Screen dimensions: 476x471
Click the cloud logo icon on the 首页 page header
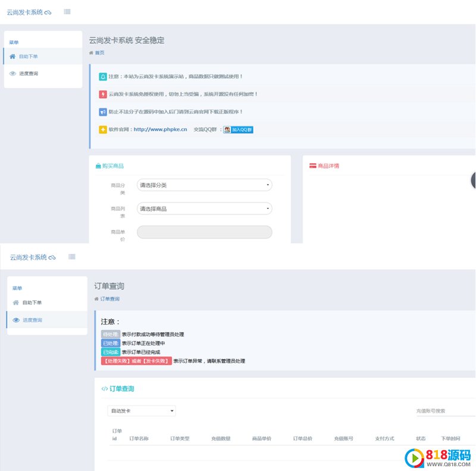(x=48, y=13)
